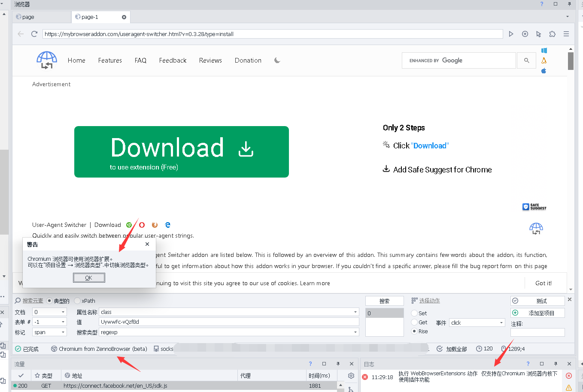Reload the page with the refresh icon
The height and width of the screenshot is (392, 583).
coord(34,34)
